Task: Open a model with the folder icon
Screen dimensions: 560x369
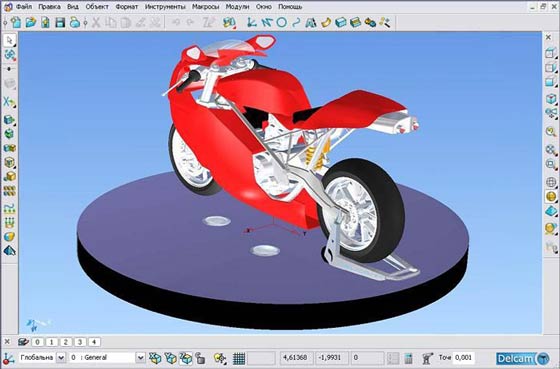Action: click(x=31, y=23)
